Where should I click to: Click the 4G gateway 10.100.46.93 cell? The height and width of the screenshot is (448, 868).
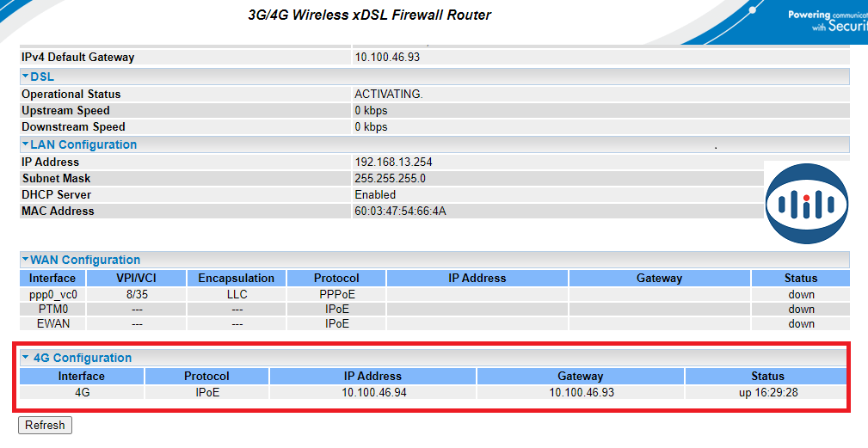[581, 392]
